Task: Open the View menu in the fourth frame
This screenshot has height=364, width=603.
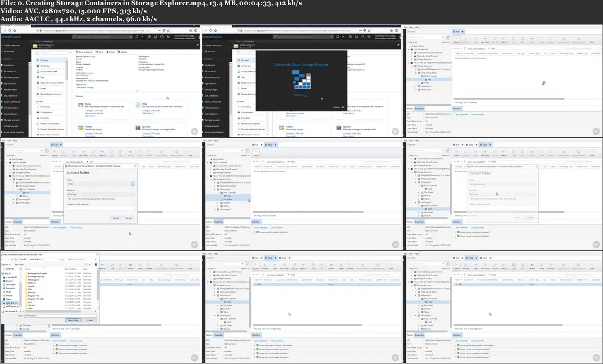Action: [9, 141]
